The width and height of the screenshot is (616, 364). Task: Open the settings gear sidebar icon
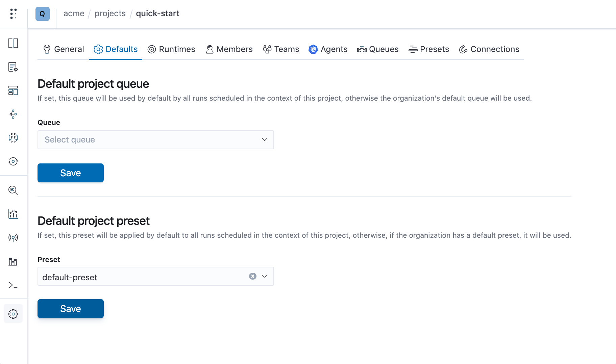point(13,314)
